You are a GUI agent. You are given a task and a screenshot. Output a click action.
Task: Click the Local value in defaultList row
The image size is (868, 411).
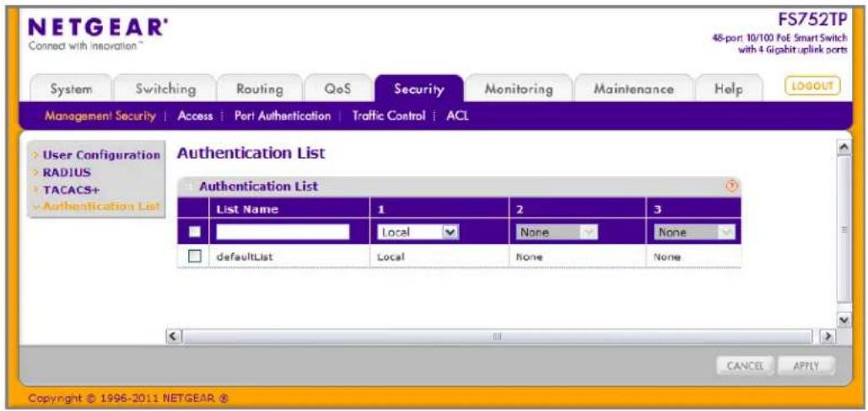[391, 257]
